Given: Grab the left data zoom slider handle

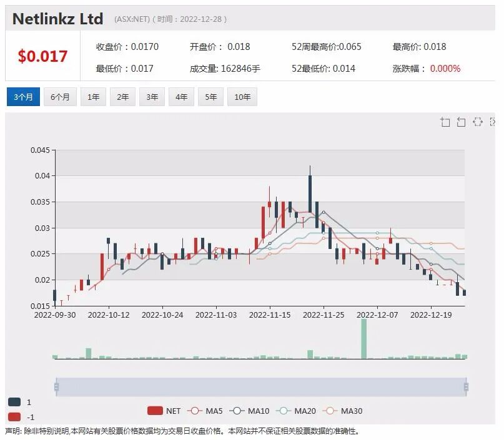Looking at the screenshot, I should 57,387.
